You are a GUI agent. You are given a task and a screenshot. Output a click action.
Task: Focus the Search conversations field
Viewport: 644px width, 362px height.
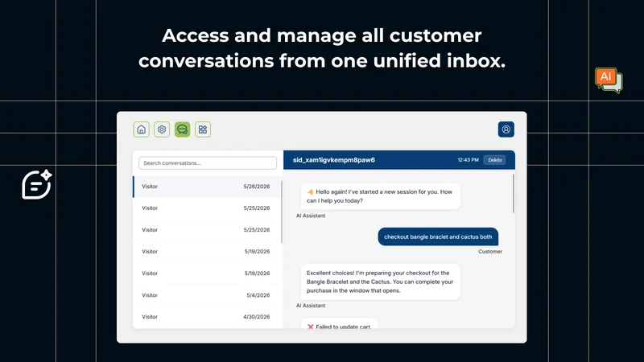point(208,163)
